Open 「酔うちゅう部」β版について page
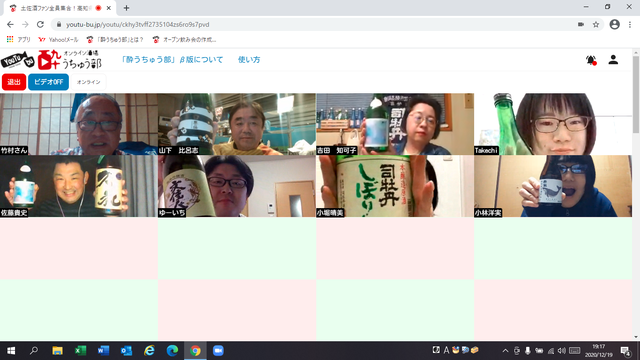The height and width of the screenshot is (360, 640). [172, 60]
